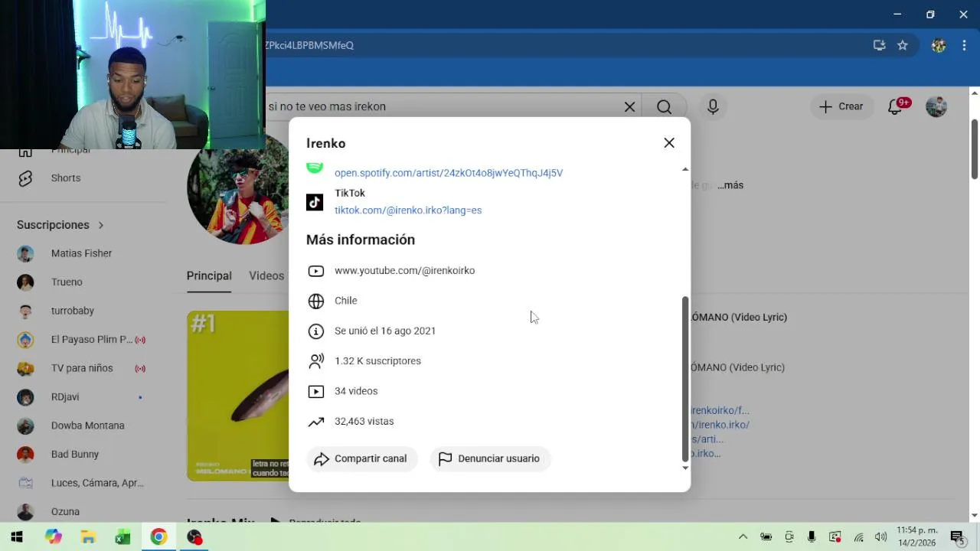The height and width of the screenshot is (551, 980).
Task: Click the Chrome taskbar icon
Action: (158, 537)
